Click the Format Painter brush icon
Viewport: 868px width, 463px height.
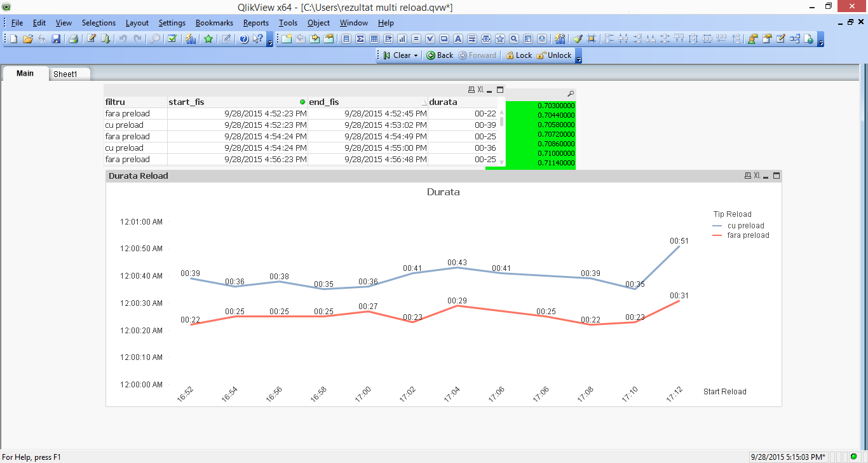point(578,39)
